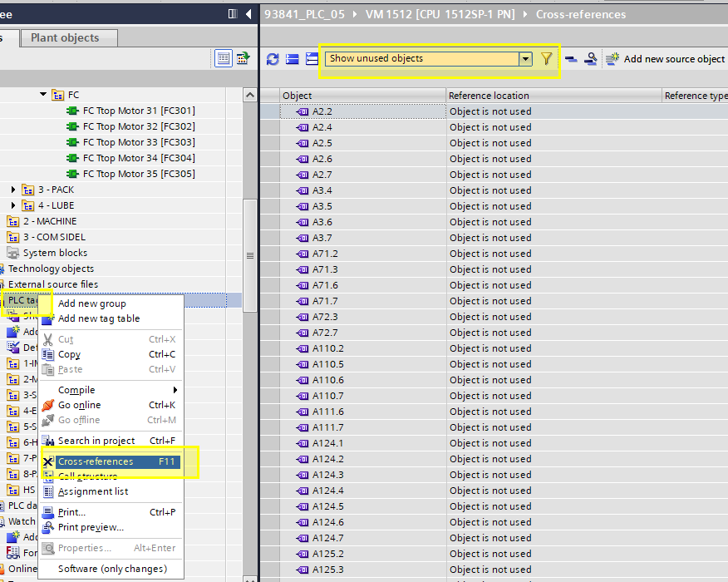Click the details view table icon
Viewport: 728px width, 582px height.
(224, 58)
